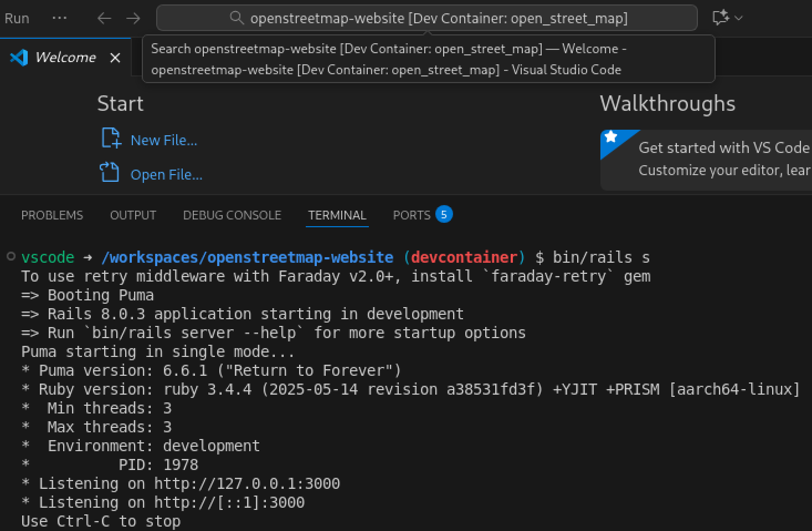The width and height of the screenshot is (812, 531).
Task: Click the New File icon under Start
Action: pyautogui.click(x=110, y=139)
